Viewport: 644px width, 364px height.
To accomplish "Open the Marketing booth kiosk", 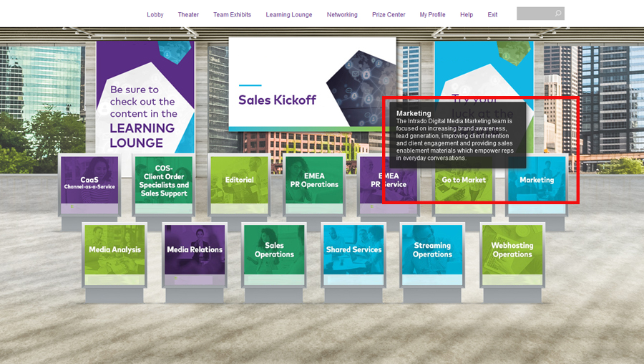I will click(x=537, y=181).
